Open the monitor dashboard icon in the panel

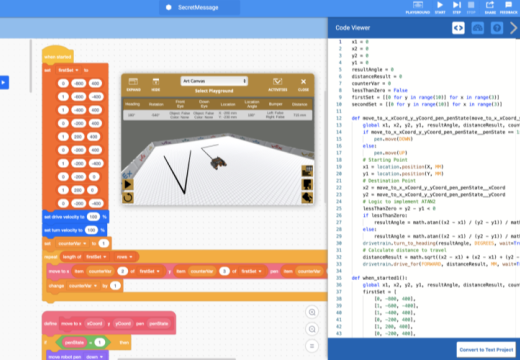[478, 28]
